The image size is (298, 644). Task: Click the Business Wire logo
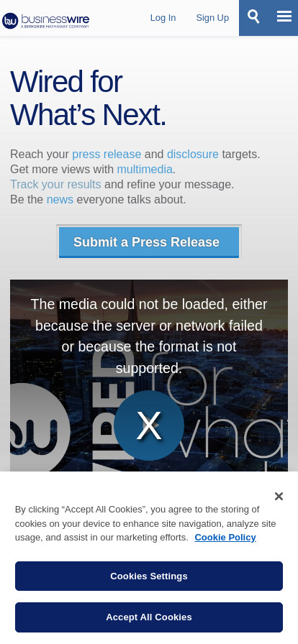pos(45,20)
